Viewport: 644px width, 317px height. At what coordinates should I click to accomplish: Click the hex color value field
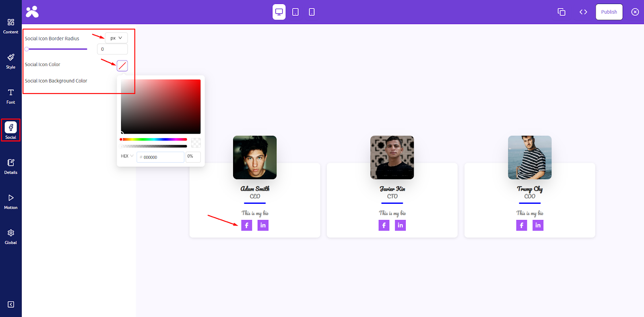[x=160, y=157]
